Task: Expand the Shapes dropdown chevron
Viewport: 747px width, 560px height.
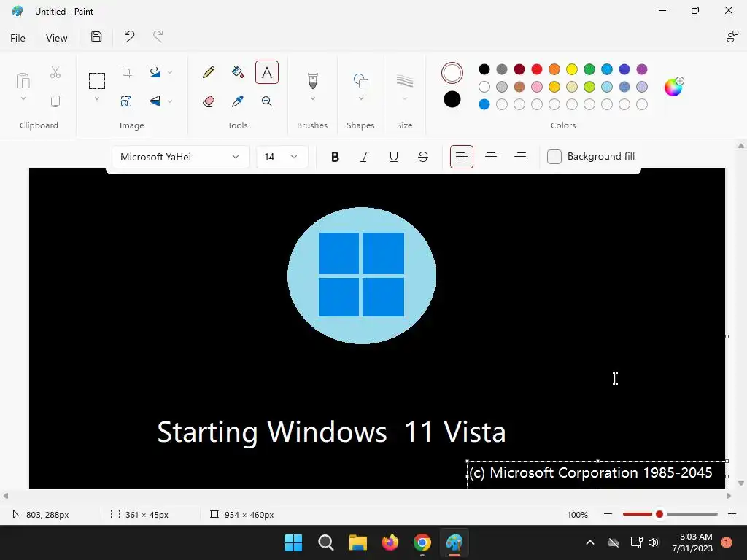Action: tap(360, 98)
